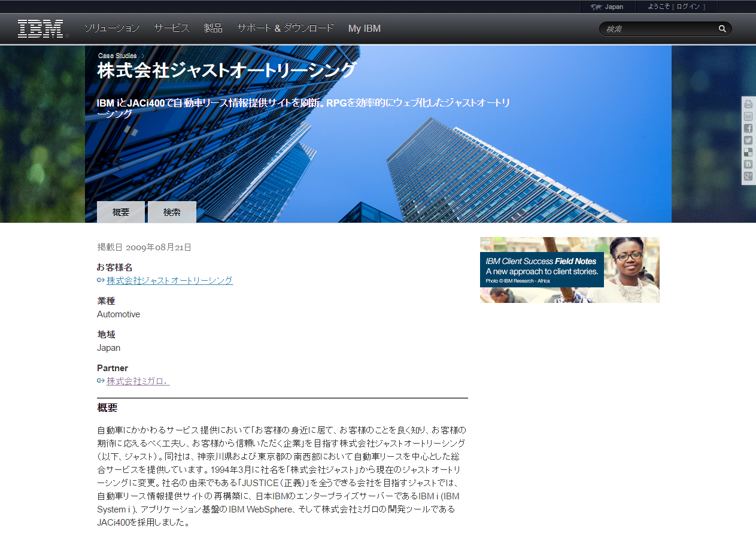Viewport: 756px width, 537px height.
Task: Click the Automotive industry text
Action: click(x=119, y=314)
